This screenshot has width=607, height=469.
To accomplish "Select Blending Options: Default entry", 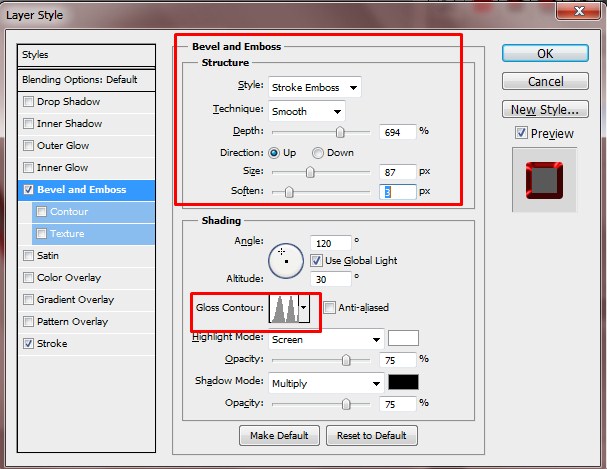I will pos(86,80).
